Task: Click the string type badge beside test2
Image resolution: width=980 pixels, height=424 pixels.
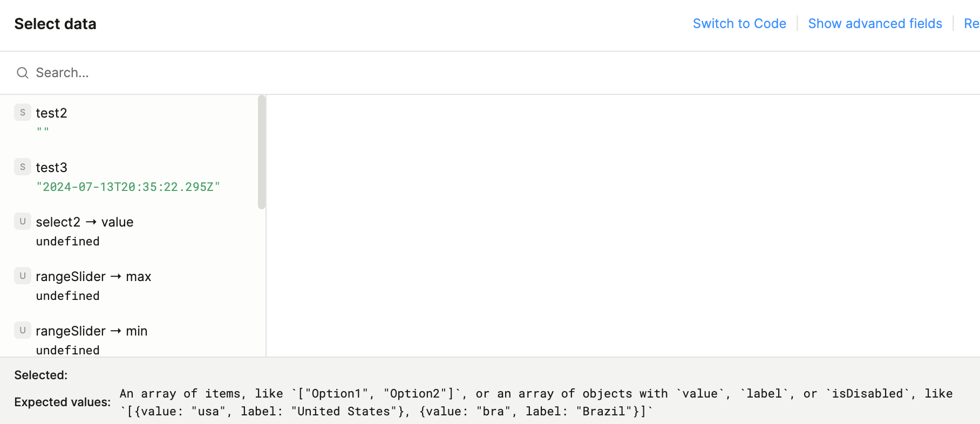Action: click(23, 113)
